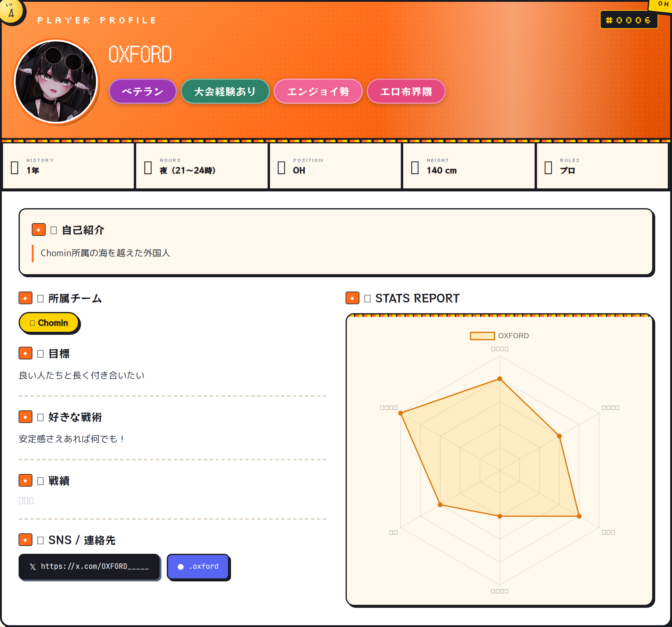Click the orange icon beside 所属チーム heading
This screenshot has height=627, width=672.
pos(25,298)
